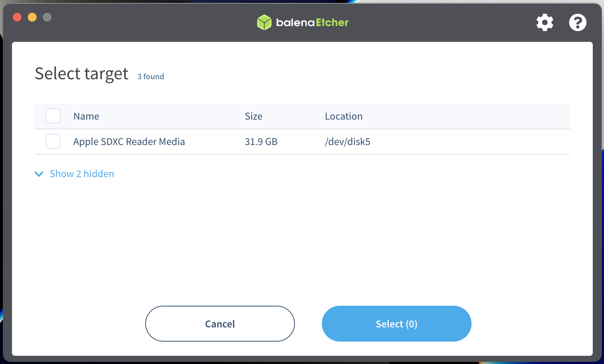Check the Apple SDXC Reader Media checkbox
The height and width of the screenshot is (364, 604).
pyautogui.click(x=53, y=142)
